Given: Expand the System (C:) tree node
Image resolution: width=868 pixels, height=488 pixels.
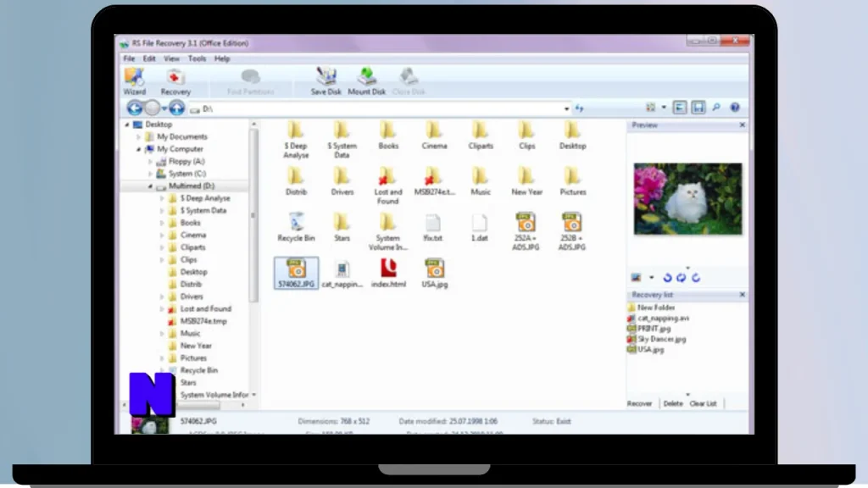Looking at the screenshot, I should click(151, 174).
